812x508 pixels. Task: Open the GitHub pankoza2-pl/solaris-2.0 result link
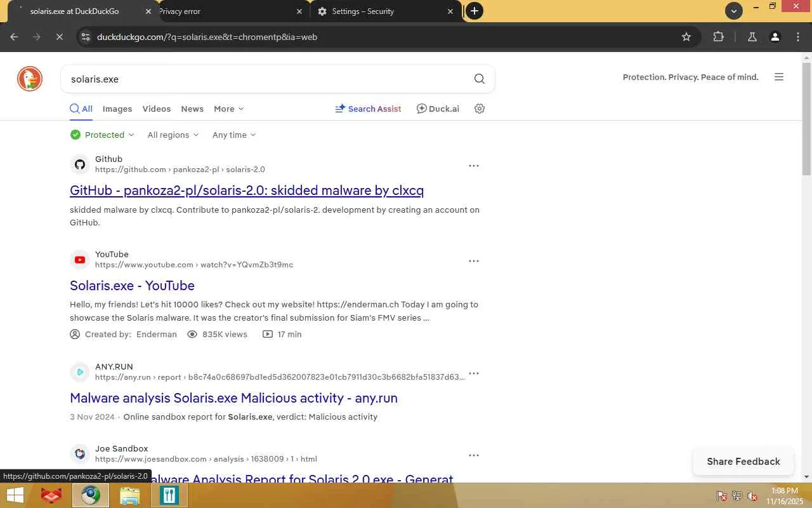(247, 190)
